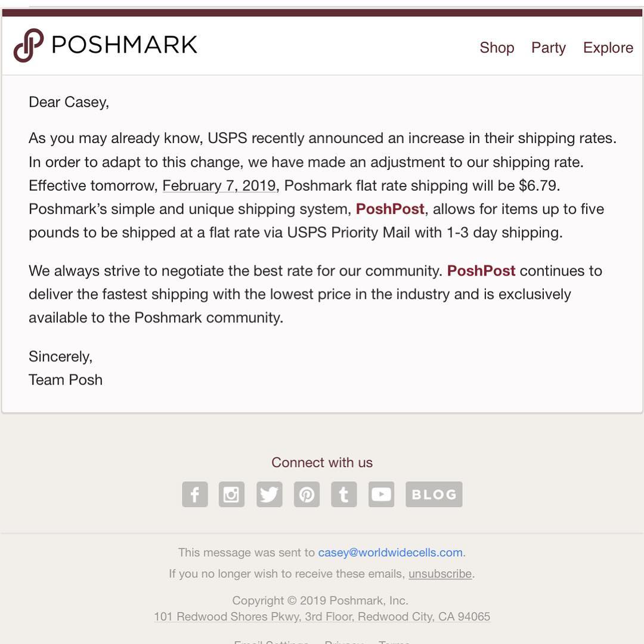The height and width of the screenshot is (644, 644).
Task: Click the unsubscribe link
Action: click(x=440, y=574)
